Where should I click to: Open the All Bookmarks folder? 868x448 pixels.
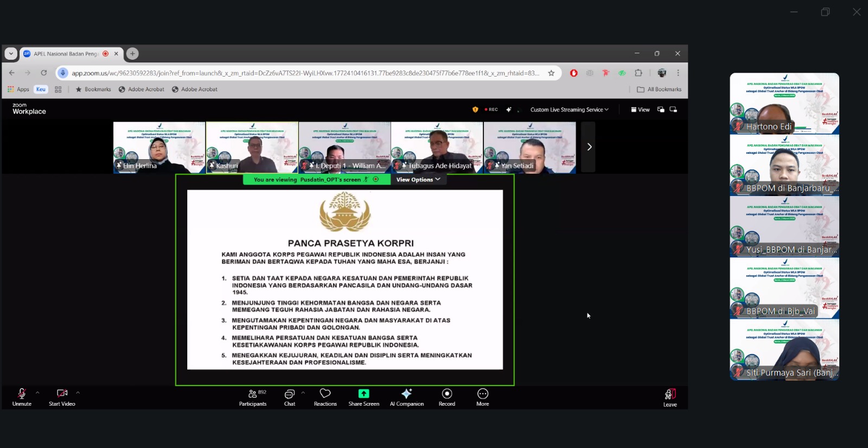point(659,90)
